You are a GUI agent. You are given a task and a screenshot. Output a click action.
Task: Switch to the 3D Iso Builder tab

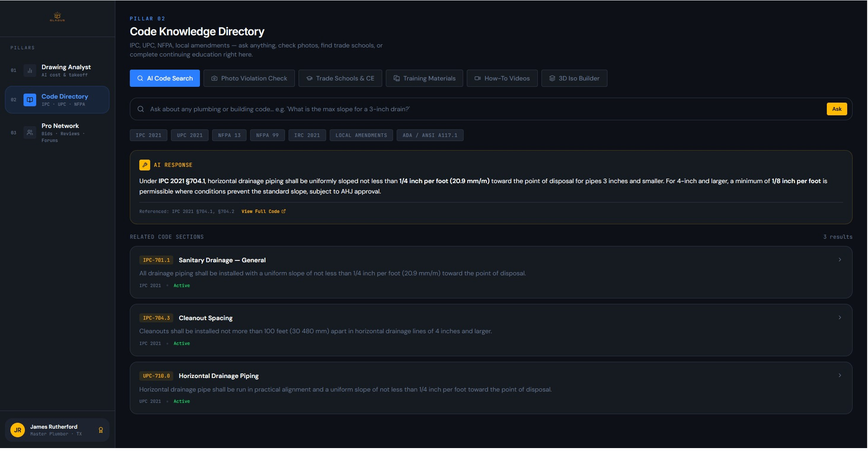point(574,78)
